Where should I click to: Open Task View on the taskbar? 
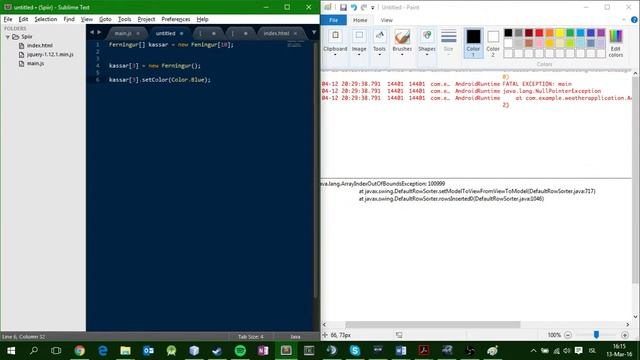pos(56,351)
